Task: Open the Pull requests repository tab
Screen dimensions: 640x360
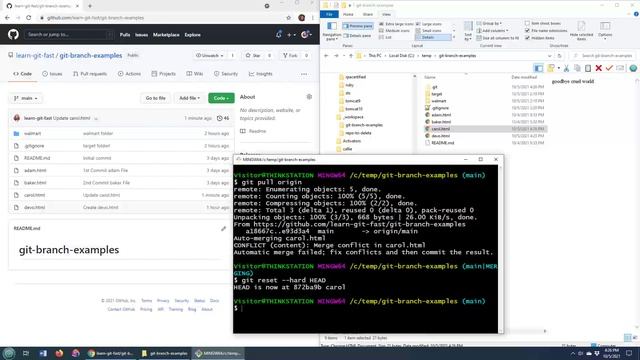Action: pos(90,74)
